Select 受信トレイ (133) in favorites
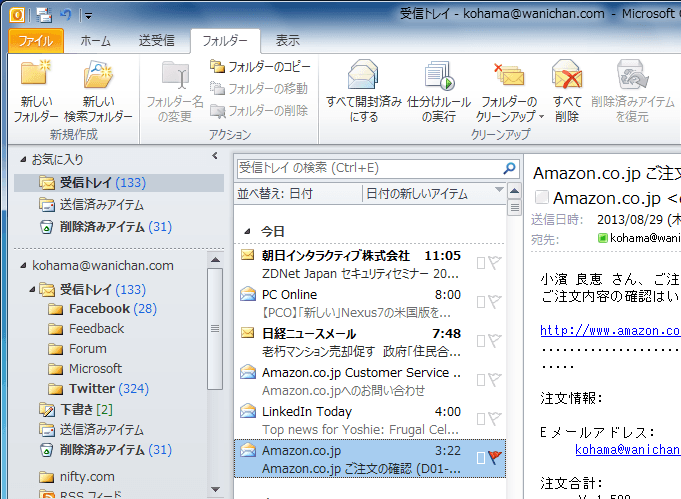Image resolution: width=681 pixels, height=499 pixels. point(119,183)
